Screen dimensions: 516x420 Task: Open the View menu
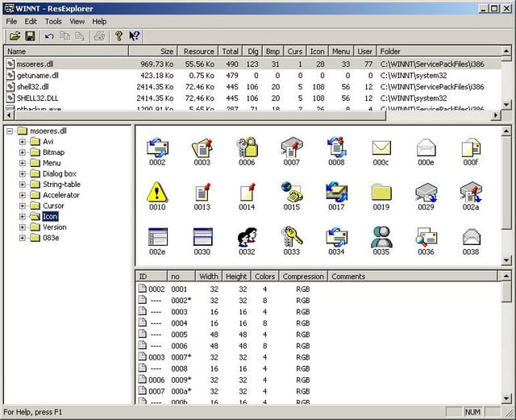click(77, 22)
